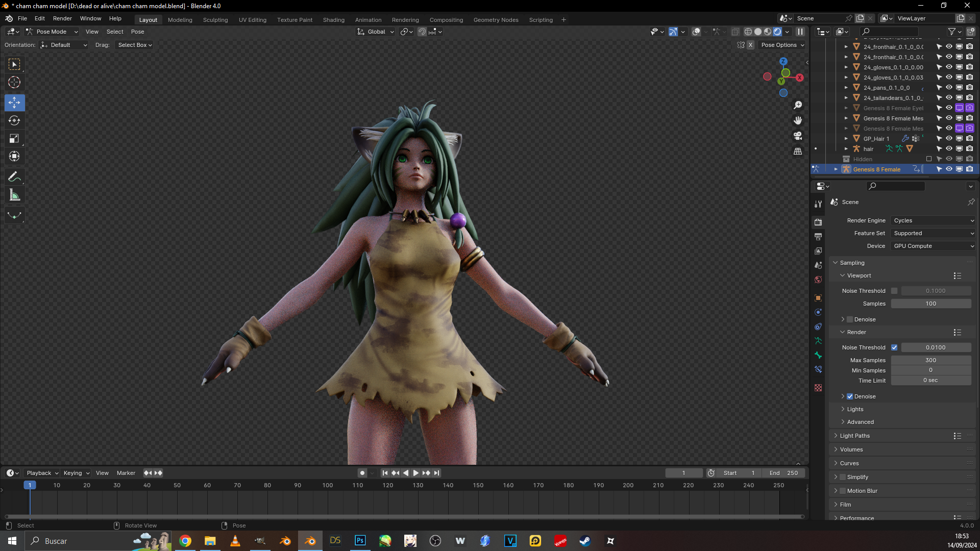
Task: Open the Feature Set dropdown
Action: point(934,233)
